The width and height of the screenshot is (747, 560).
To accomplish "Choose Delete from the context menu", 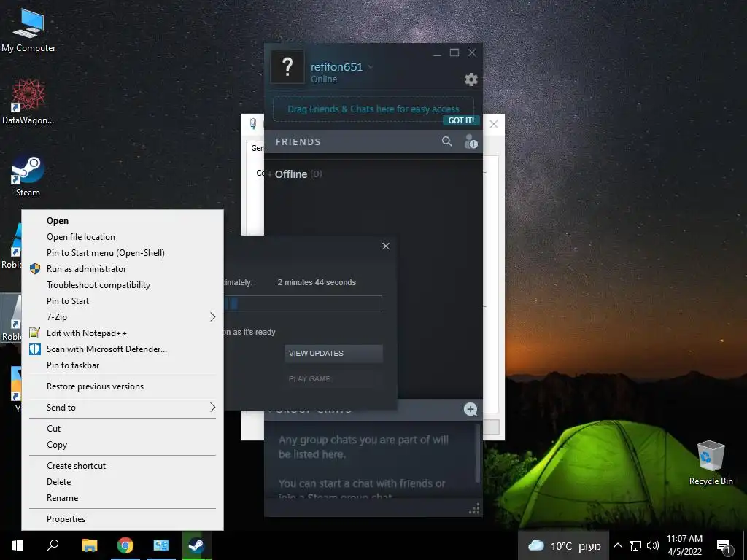I will tap(123, 482).
